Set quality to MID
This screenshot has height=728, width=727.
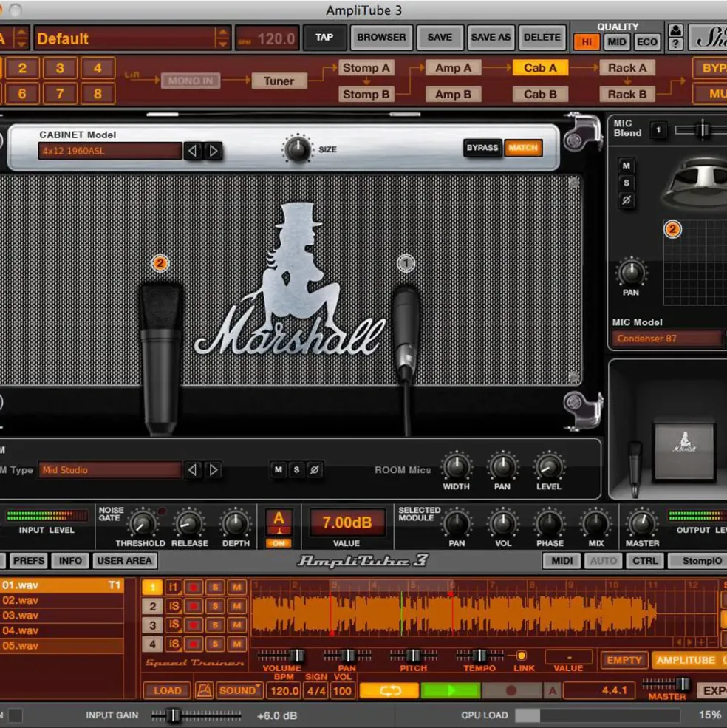[x=616, y=42]
